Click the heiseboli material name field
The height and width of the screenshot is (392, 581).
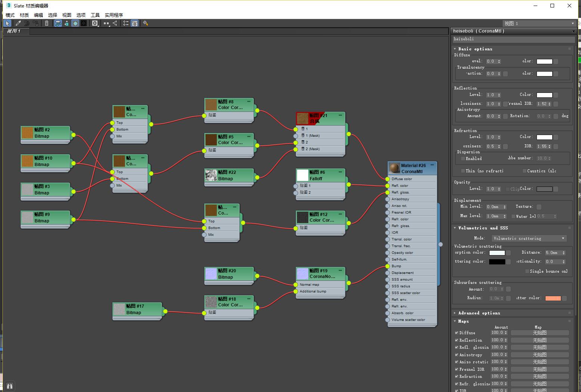pyautogui.click(x=513, y=39)
